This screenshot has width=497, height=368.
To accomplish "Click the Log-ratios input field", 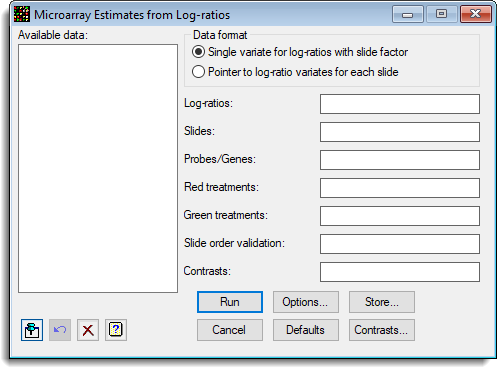I will 400,104.
